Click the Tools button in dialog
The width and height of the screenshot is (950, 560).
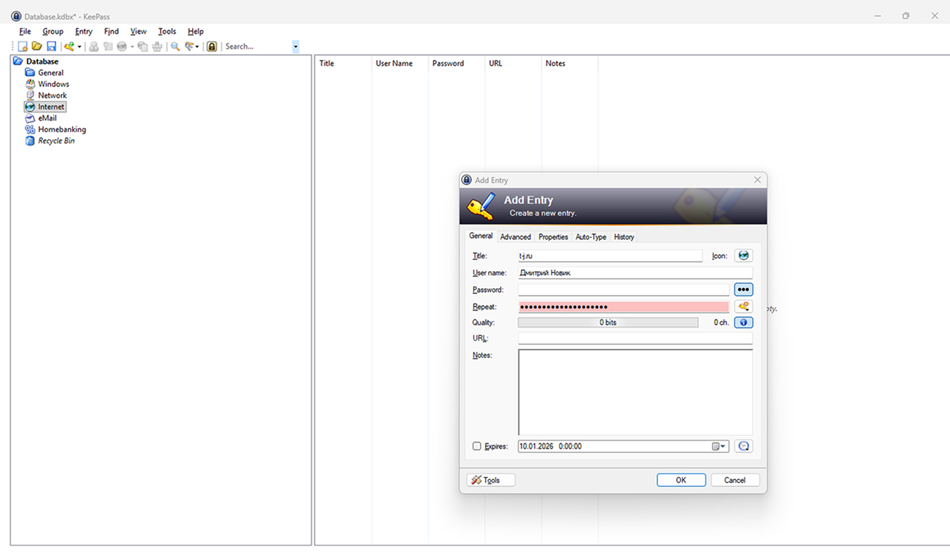click(x=491, y=480)
